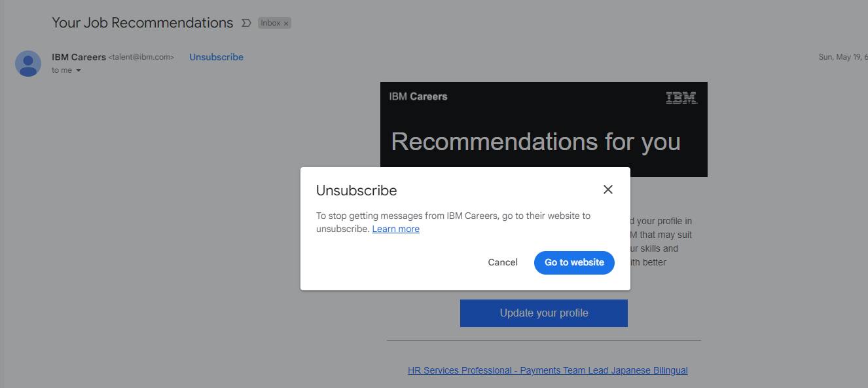Screen dimensions: 868x388
Task: Expand the 'to me' recipient details arrow
Action: 79,70
